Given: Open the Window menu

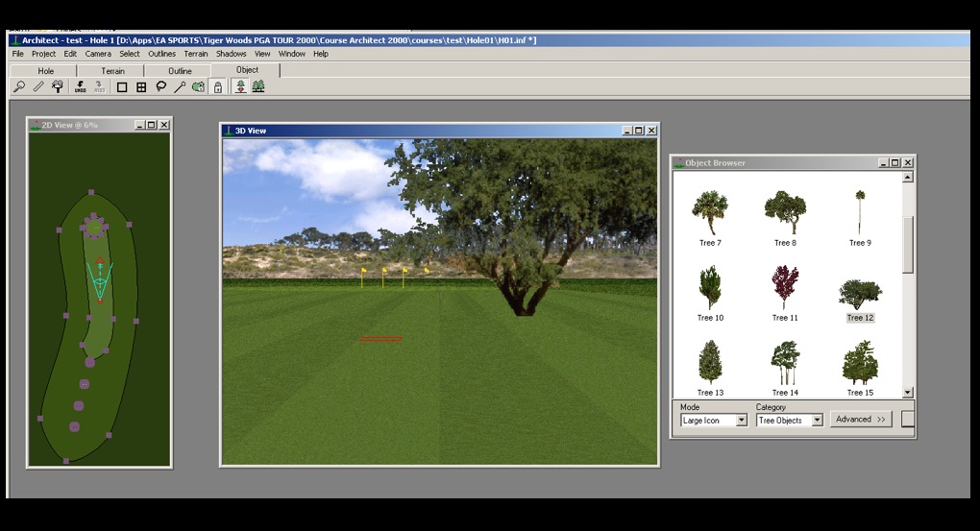Looking at the screenshot, I should (x=292, y=54).
